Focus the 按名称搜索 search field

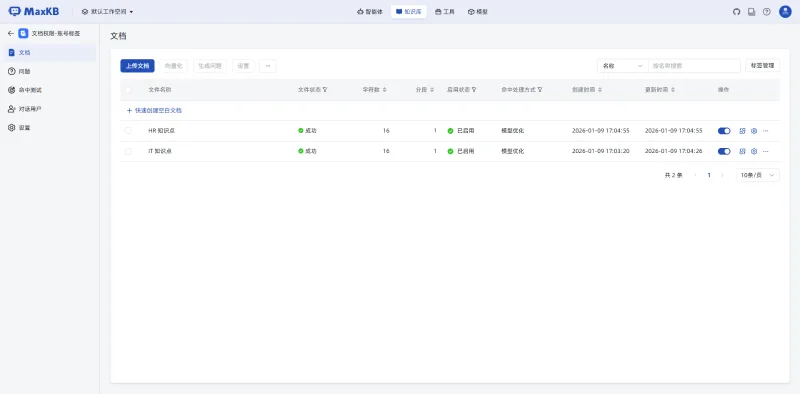click(694, 66)
